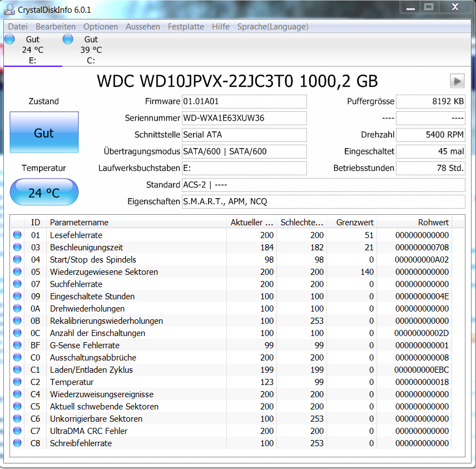Select the G-Sense Fehlerrate parameter name
This screenshot has width=476, height=469.
click(x=85, y=345)
